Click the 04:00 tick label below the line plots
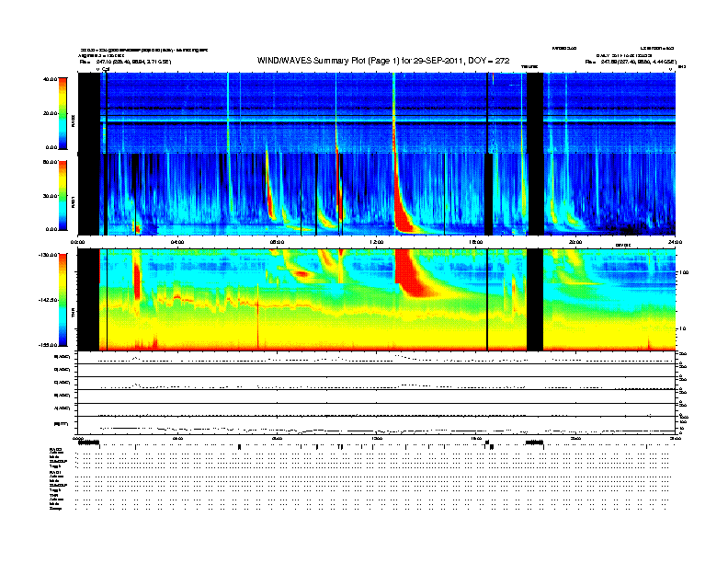 [177, 438]
